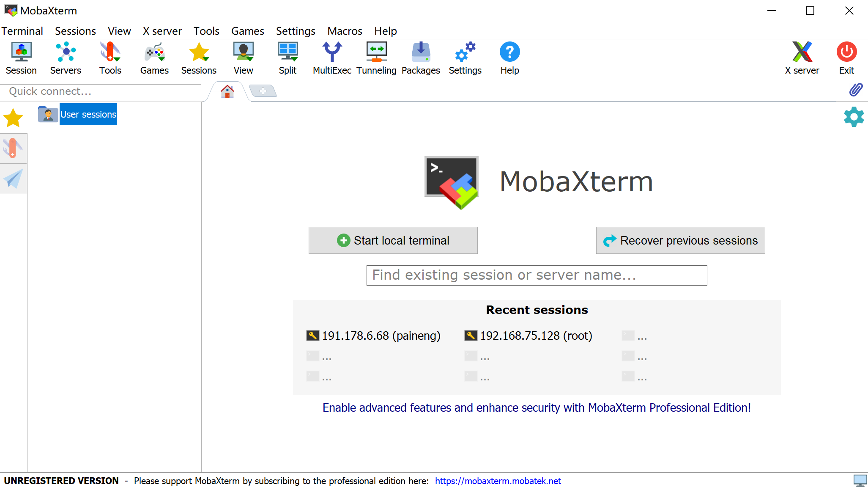Viewport: 868px width, 487px height.
Task: Select the Home tab
Action: (227, 91)
